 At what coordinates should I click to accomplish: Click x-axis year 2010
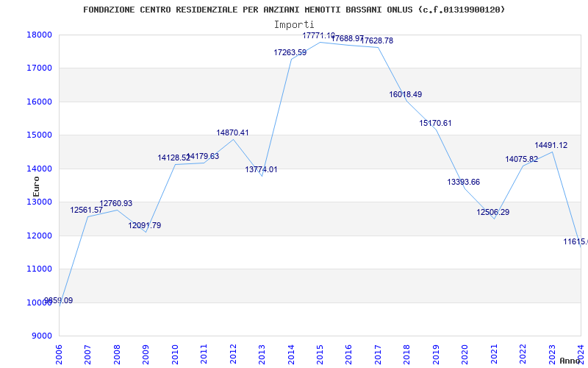click(x=175, y=355)
